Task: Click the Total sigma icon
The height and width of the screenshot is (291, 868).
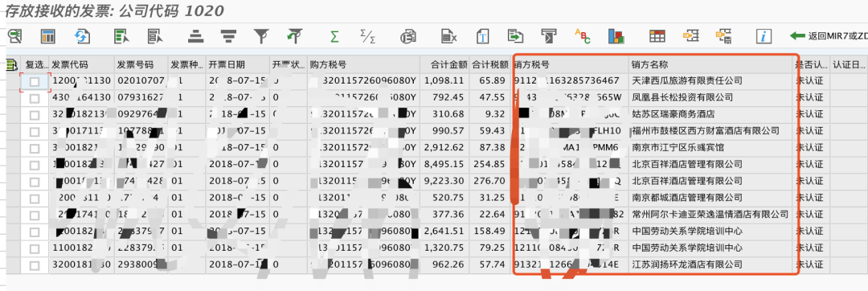Action: (x=334, y=37)
